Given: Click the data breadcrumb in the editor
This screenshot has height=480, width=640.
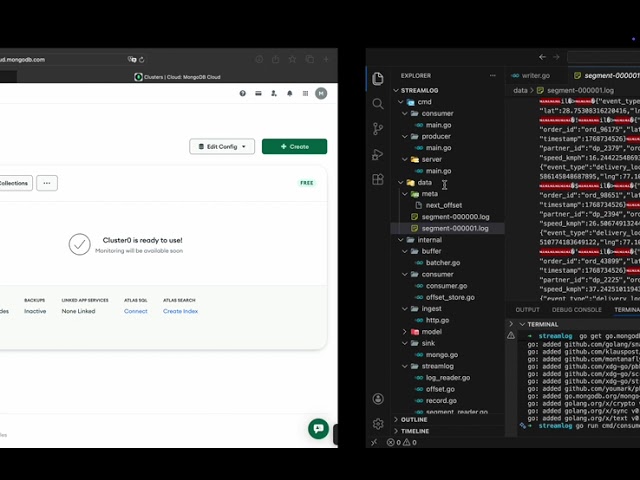Looking at the screenshot, I should [520, 91].
